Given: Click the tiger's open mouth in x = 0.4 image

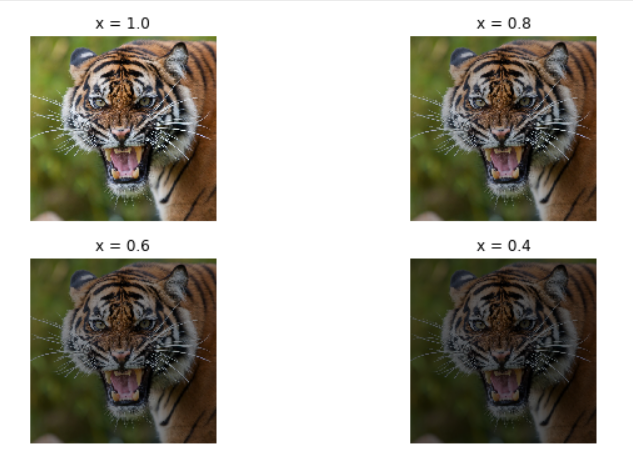Looking at the screenshot, I should tap(504, 386).
